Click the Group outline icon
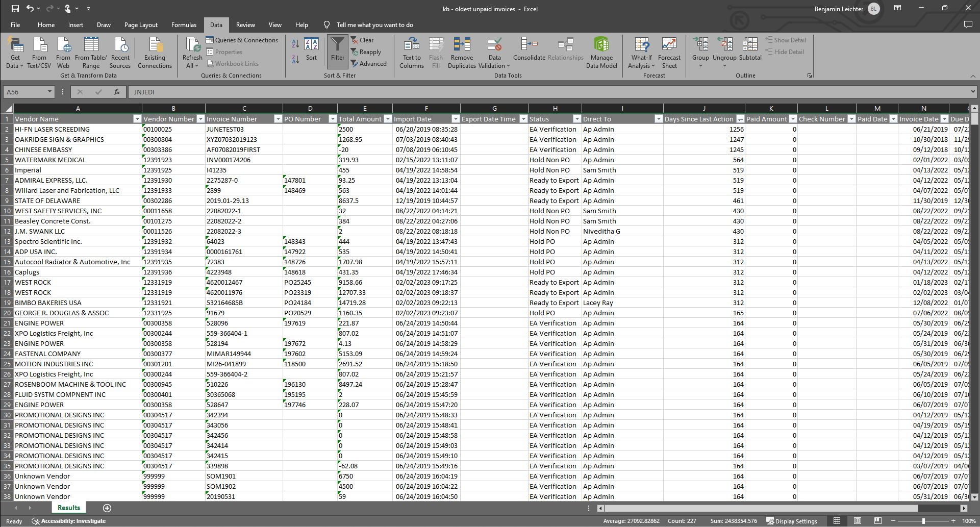Viewport: 980px width, 527px height. click(700, 52)
